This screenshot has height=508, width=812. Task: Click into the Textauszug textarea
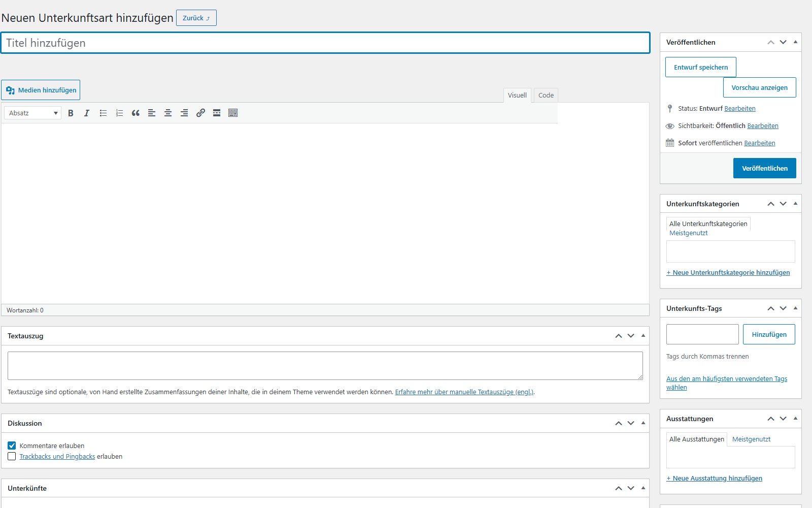point(325,366)
